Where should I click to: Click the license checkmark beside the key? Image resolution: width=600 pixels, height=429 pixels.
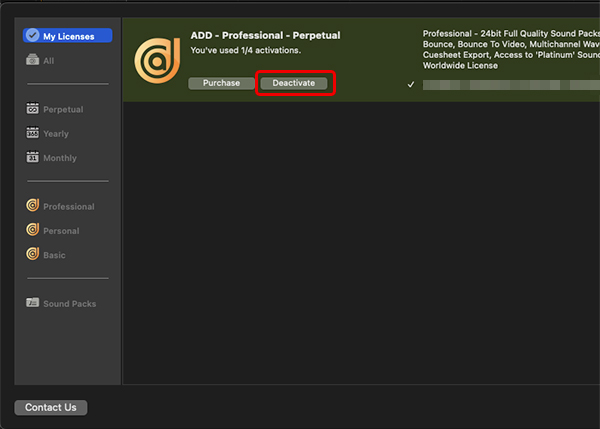[411, 85]
